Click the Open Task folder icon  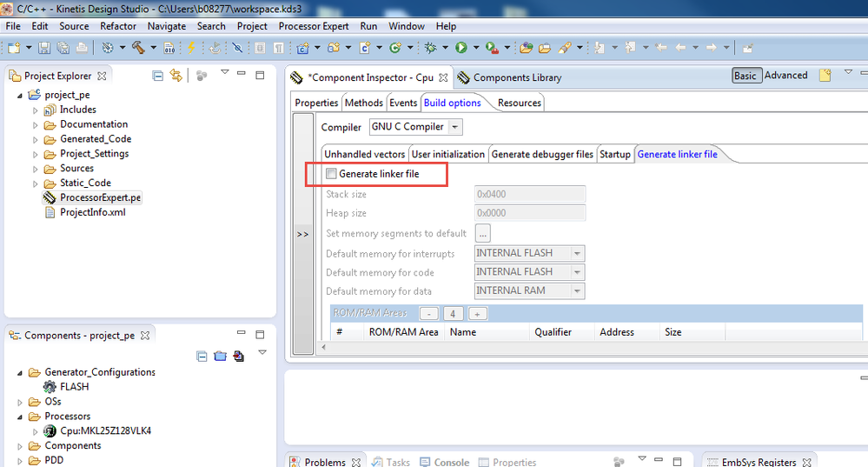tap(546, 48)
